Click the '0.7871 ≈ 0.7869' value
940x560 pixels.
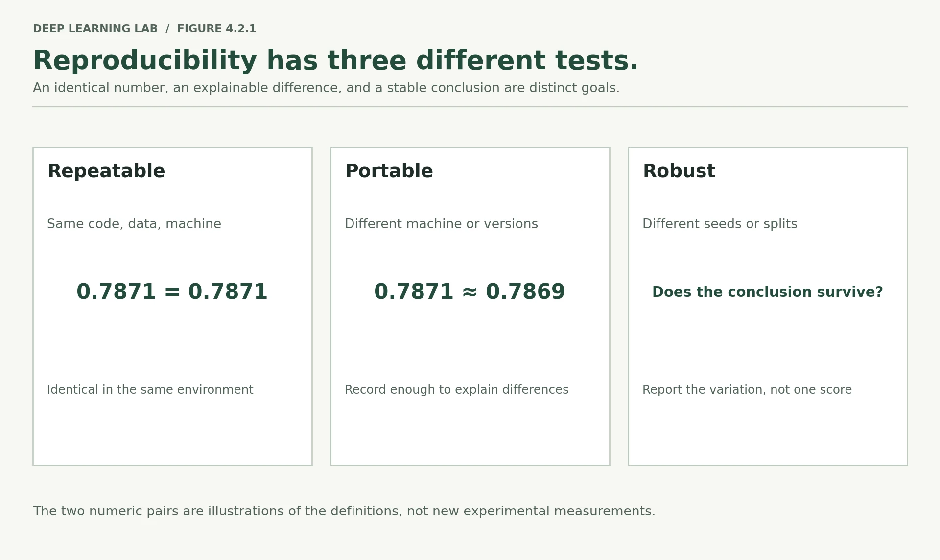coord(470,292)
